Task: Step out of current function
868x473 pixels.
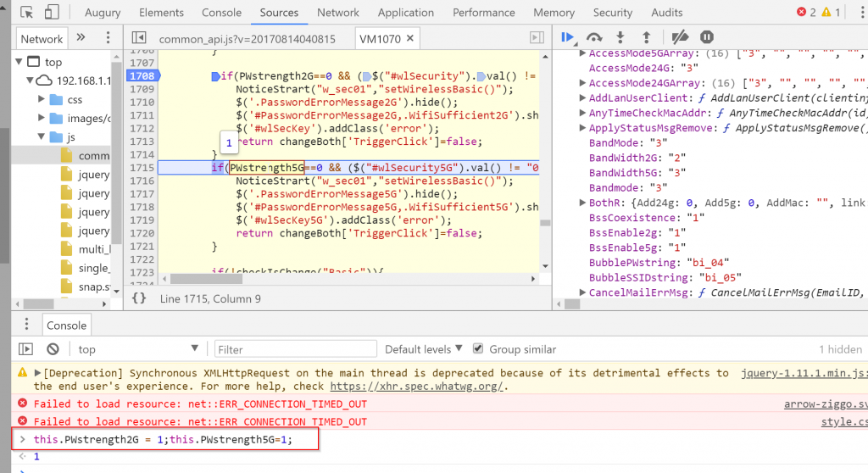Action: [x=646, y=37]
